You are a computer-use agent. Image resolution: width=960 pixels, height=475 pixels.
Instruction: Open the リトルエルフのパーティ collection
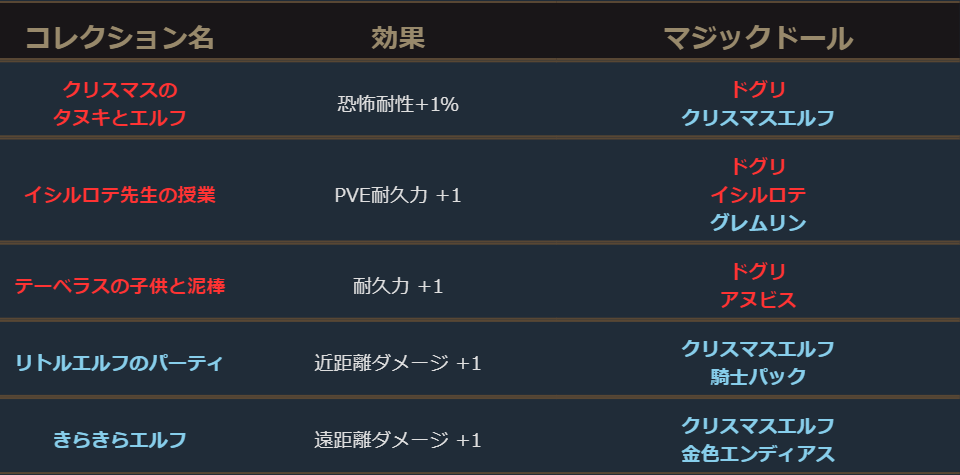(x=119, y=363)
